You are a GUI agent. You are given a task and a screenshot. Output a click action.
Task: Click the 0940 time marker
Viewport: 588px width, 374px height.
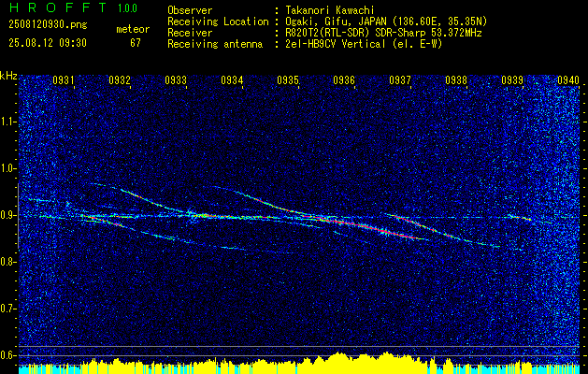tap(568, 80)
